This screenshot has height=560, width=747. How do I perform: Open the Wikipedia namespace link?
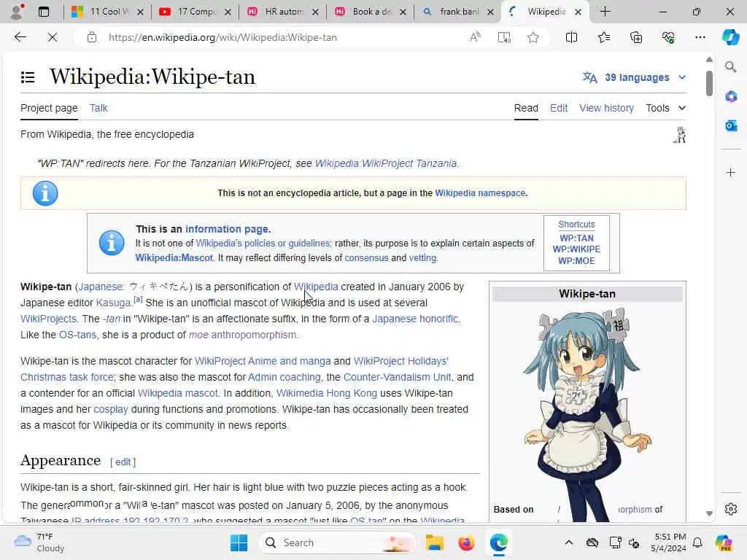(480, 192)
